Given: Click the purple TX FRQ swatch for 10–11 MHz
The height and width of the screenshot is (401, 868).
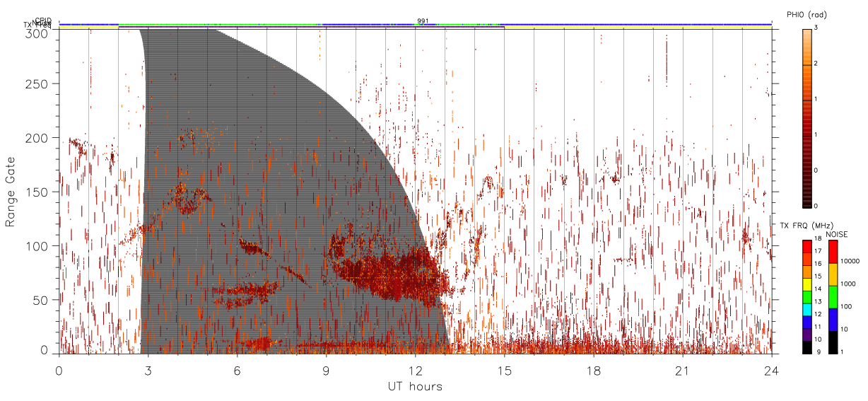Looking at the screenshot, I should 807,335.
